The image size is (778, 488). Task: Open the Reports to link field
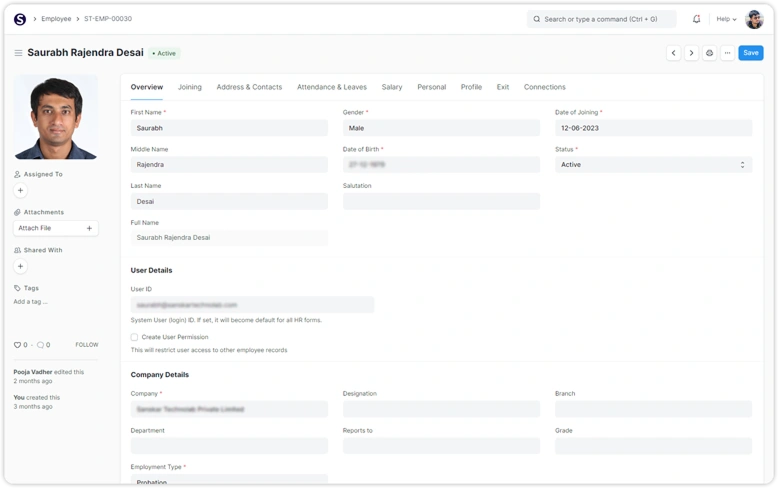[x=441, y=446]
